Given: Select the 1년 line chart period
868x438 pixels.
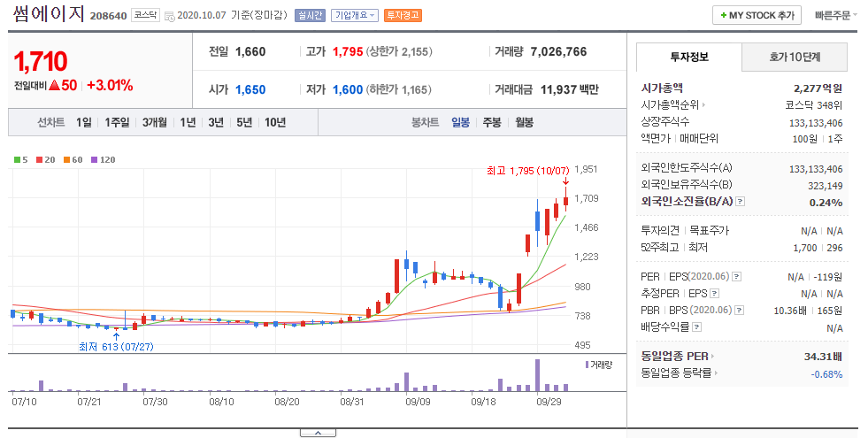Looking at the screenshot, I should 188,122.
